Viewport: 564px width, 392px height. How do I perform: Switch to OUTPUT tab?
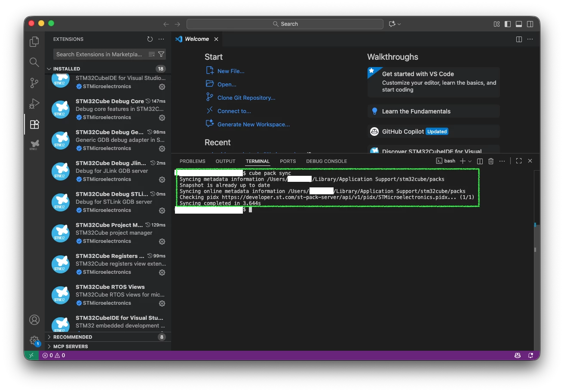coord(225,161)
